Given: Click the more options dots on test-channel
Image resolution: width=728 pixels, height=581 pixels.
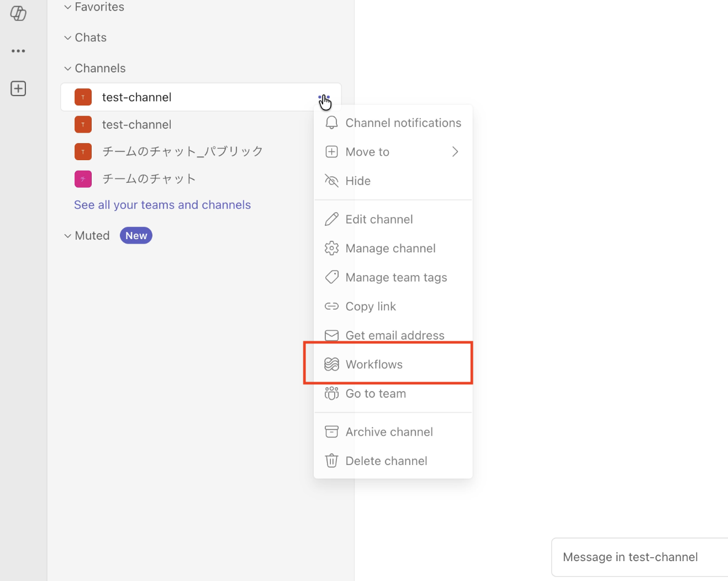Looking at the screenshot, I should [x=324, y=97].
